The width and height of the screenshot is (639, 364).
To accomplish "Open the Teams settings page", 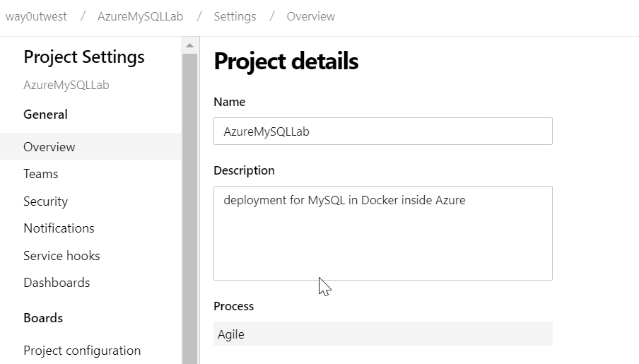I will pyautogui.click(x=41, y=174).
